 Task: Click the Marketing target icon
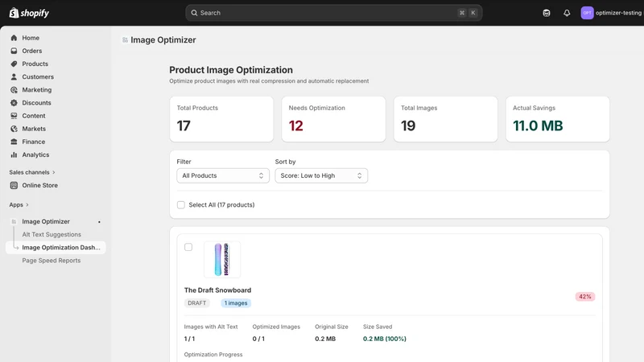tap(14, 90)
